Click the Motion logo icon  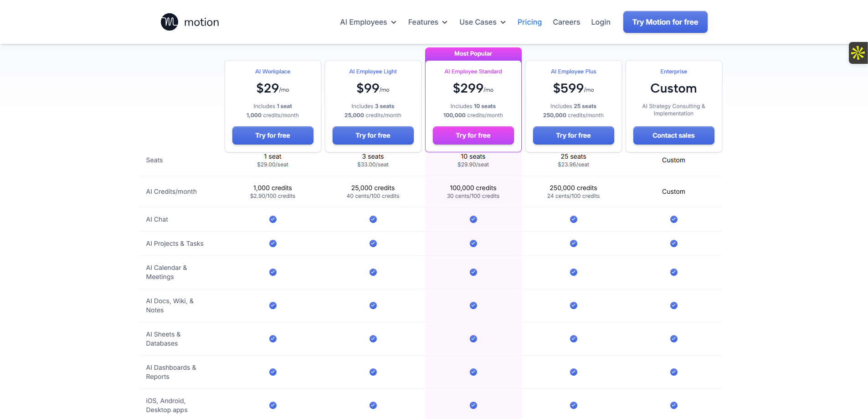(169, 22)
